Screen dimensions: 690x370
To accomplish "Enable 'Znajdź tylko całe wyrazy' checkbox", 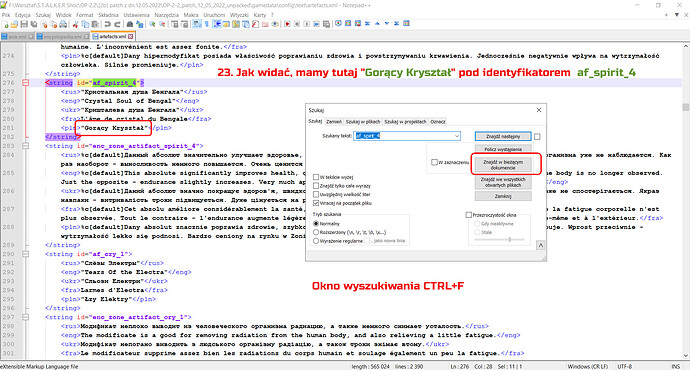I will pos(316,186).
